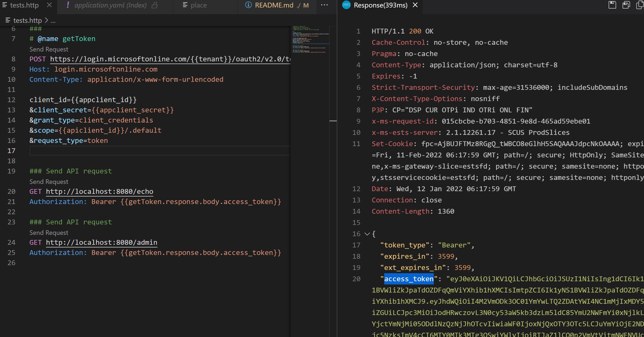Click Send Request above the echo GET
The image size is (644, 337).
pyautogui.click(x=49, y=182)
